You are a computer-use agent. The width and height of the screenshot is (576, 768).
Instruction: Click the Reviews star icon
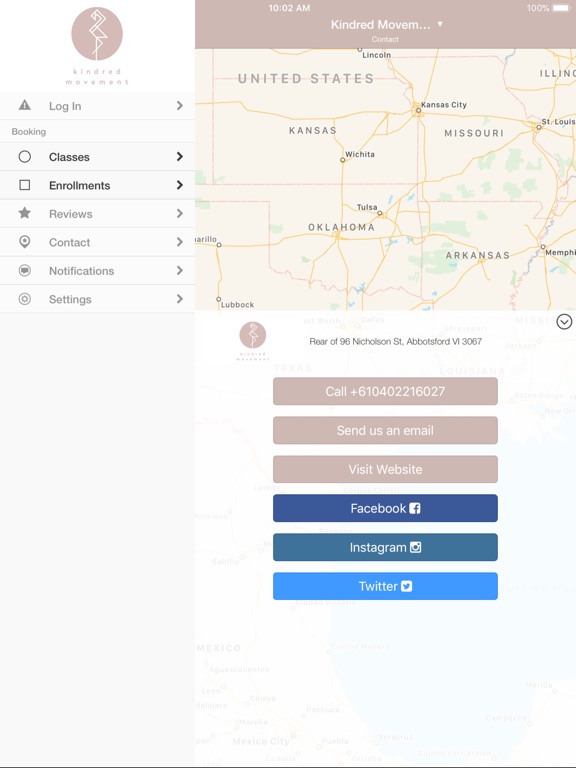coord(24,213)
